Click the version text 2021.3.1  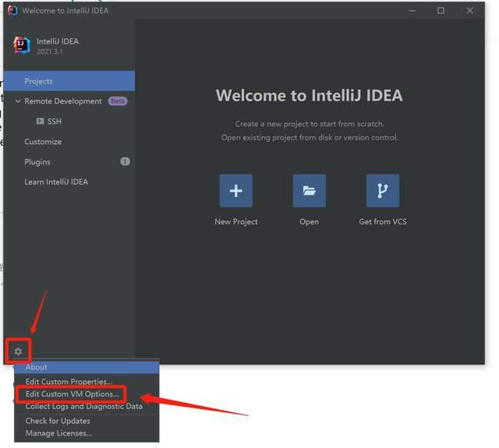50,51
